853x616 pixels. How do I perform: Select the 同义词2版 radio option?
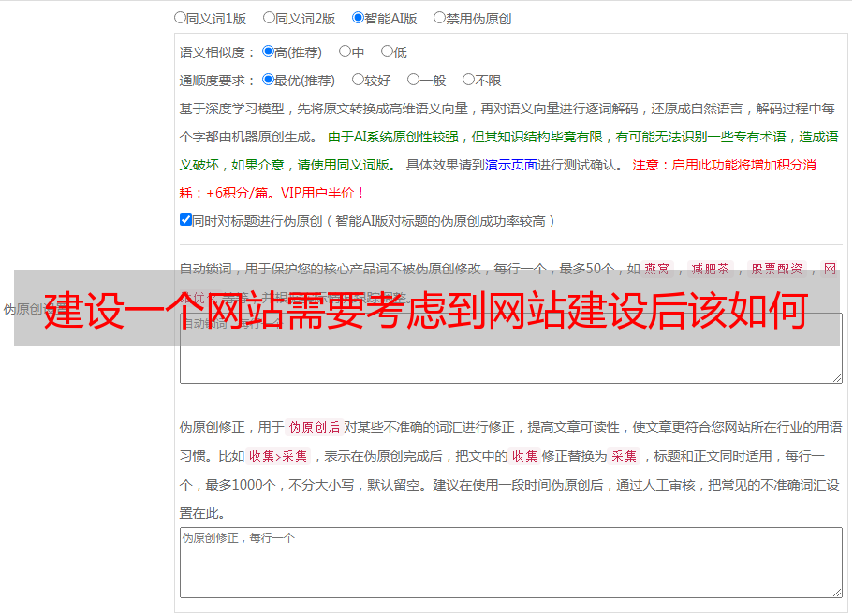coord(269,17)
